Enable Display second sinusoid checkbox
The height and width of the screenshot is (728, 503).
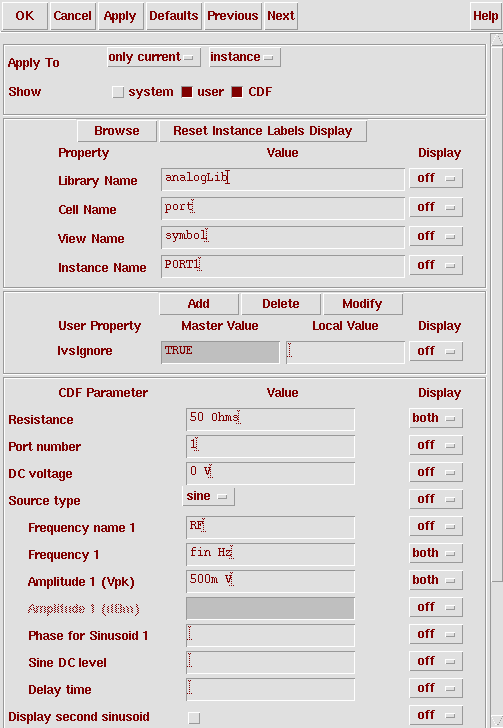pos(194,718)
